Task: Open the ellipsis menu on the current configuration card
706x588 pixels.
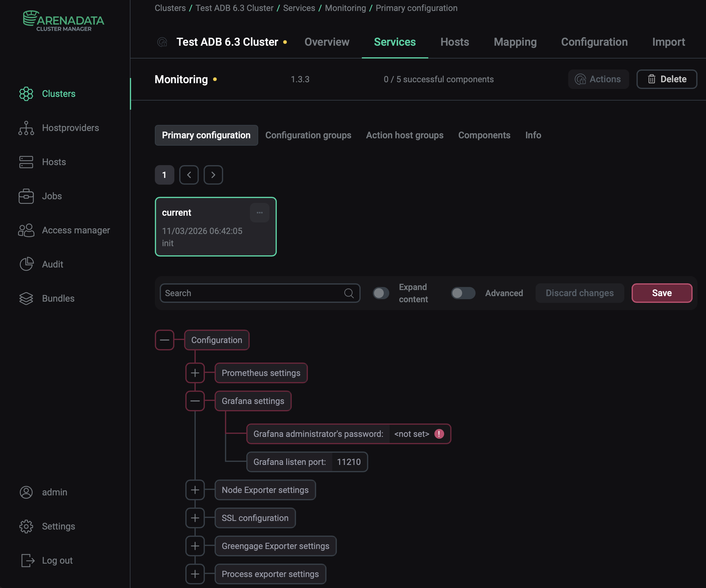Action: 259,212
